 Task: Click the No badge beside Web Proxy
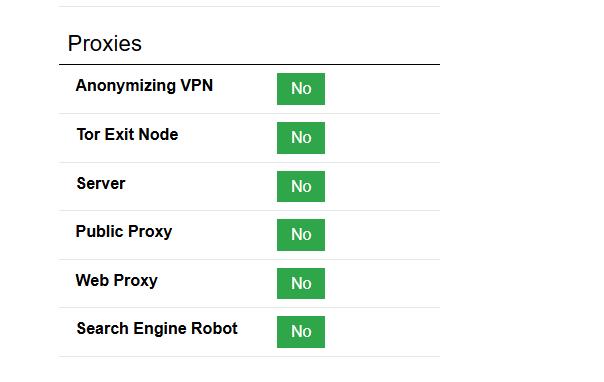pos(301,283)
